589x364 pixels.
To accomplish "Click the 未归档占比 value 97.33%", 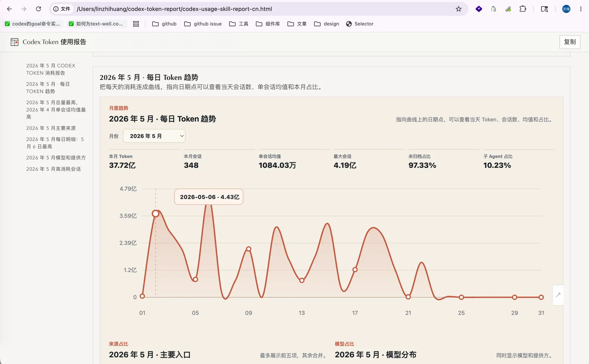I will pyautogui.click(x=422, y=165).
